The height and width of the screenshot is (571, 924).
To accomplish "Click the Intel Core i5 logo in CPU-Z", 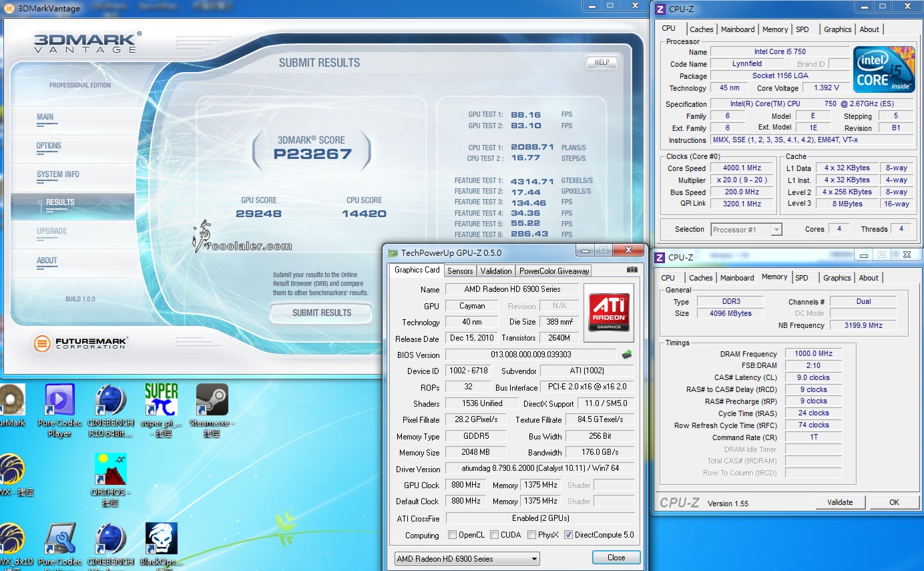I will [x=884, y=69].
